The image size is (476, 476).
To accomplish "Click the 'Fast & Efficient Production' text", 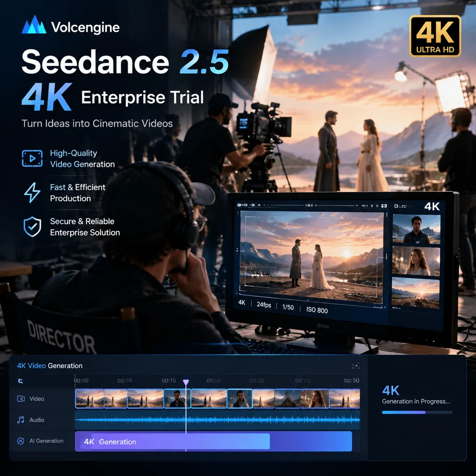I will point(78,193).
